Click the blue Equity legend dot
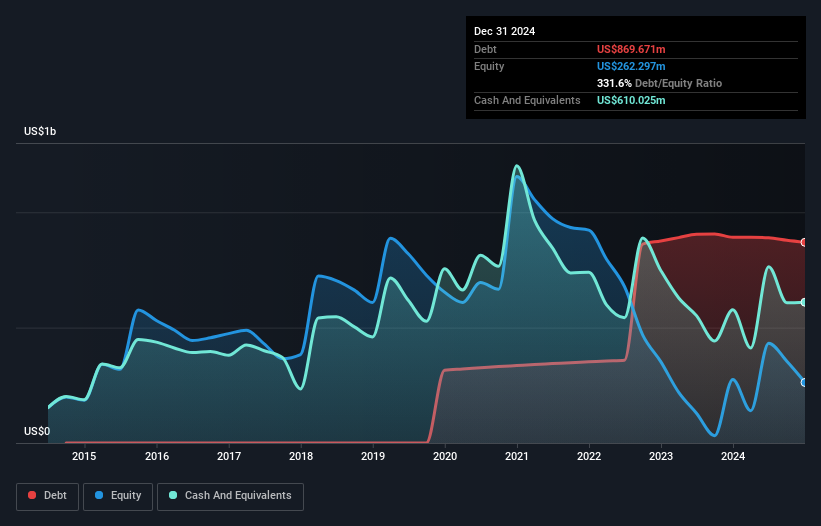 click(x=99, y=495)
